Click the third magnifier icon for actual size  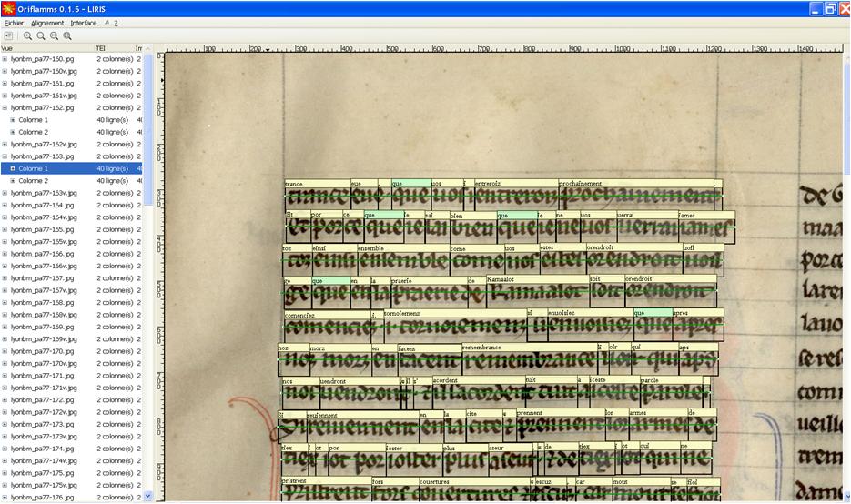[x=54, y=35]
